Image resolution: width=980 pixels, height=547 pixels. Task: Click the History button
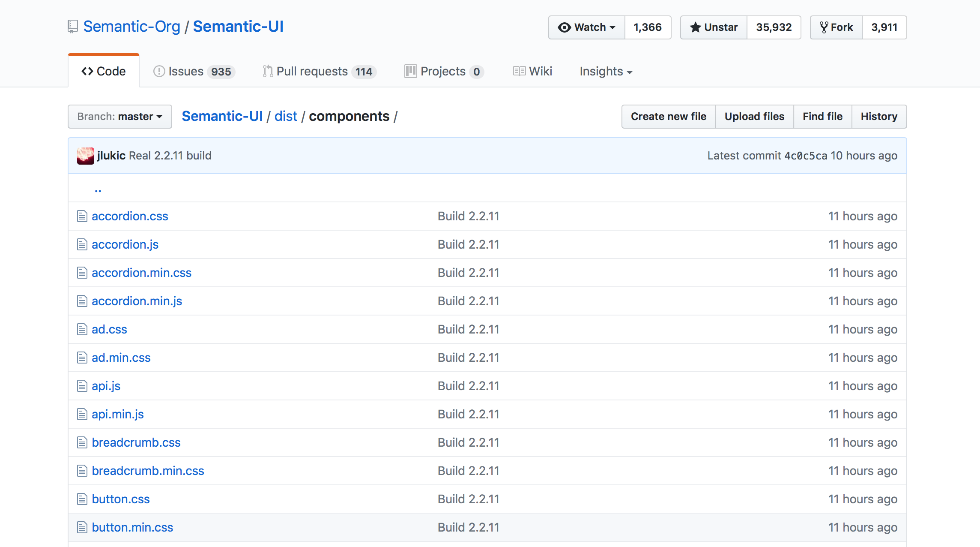pos(879,117)
